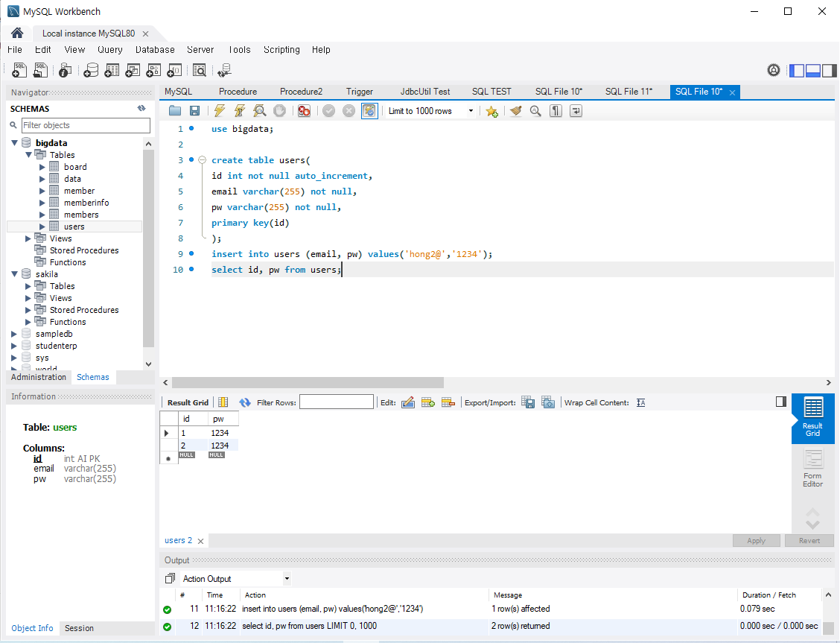This screenshot has height=643, width=840.
Task: Select the Result Grid view button
Action: 812,419
